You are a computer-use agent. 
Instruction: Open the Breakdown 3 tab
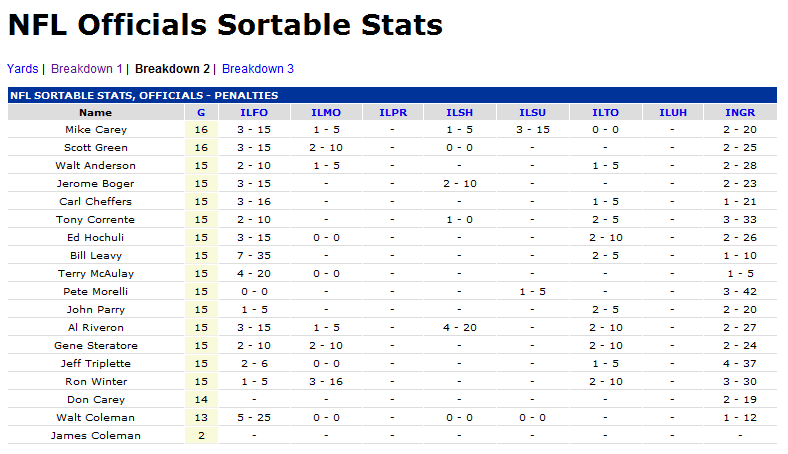[x=258, y=69]
